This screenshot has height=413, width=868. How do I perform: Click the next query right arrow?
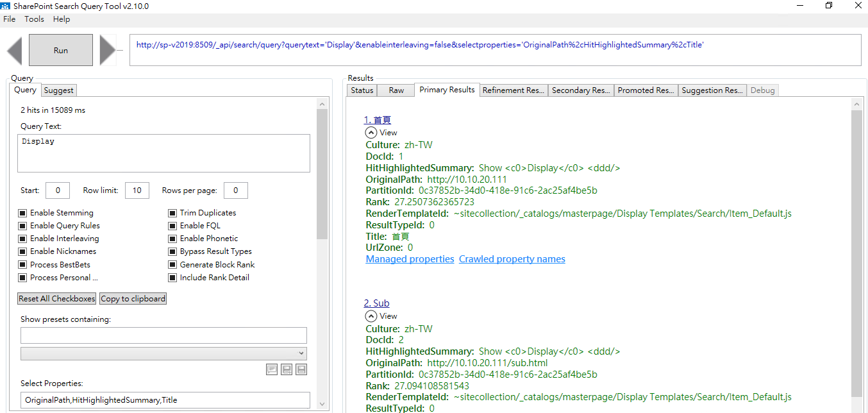point(107,51)
